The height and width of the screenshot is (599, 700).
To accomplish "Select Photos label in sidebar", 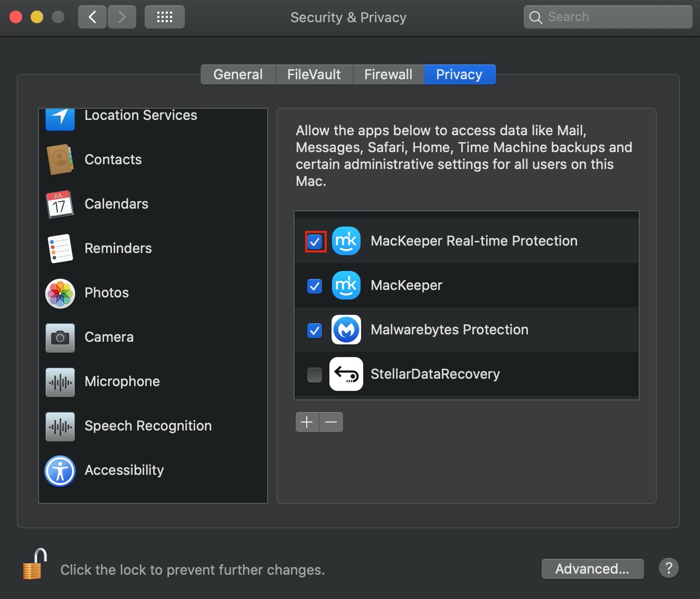I will 107,293.
